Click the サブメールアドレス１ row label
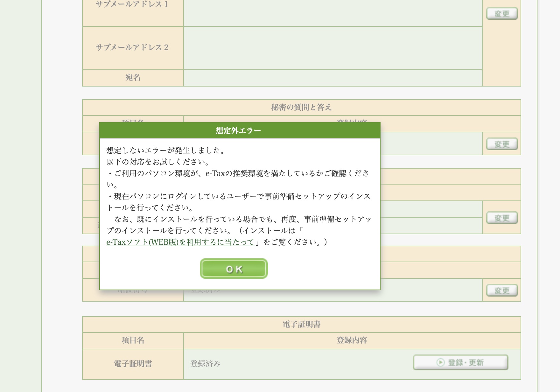560x392 pixels. coord(133,4)
